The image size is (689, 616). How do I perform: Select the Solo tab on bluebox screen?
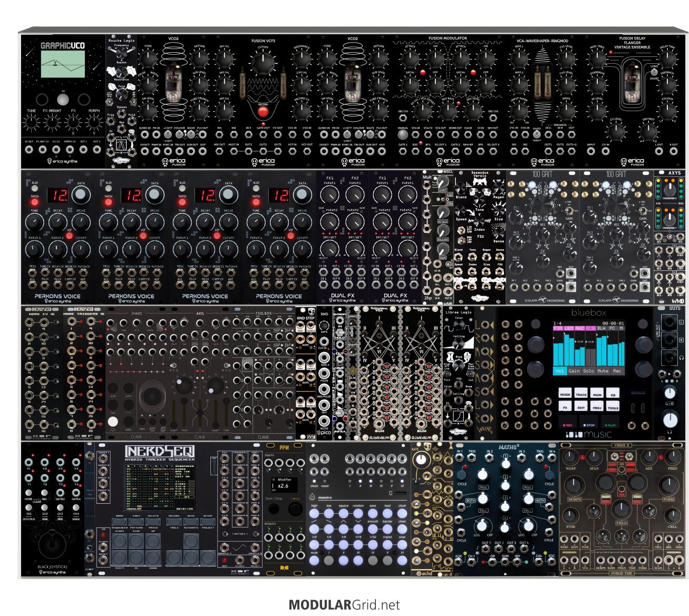click(588, 371)
